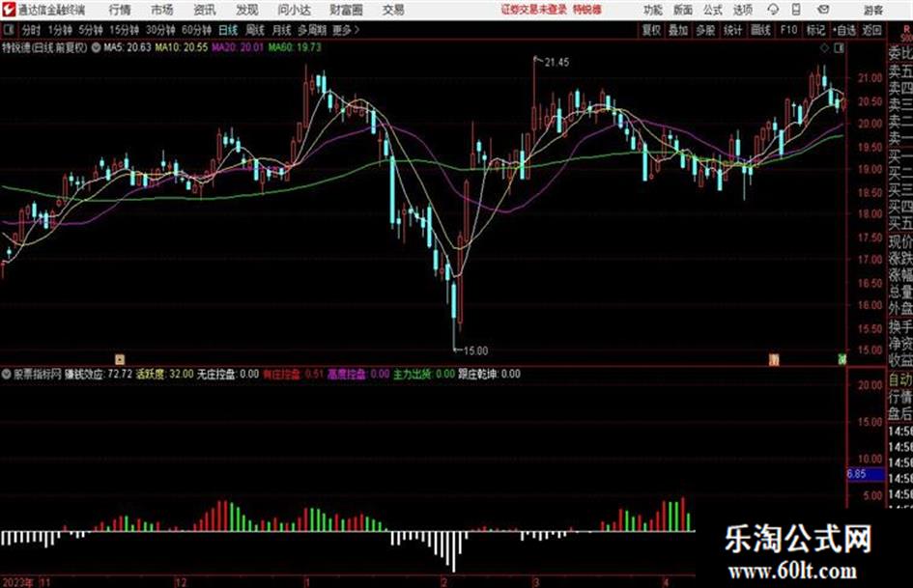Open the 市场 menu
Image resolution: width=913 pixels, height=588 pixels.
click(x=162, y=10)
